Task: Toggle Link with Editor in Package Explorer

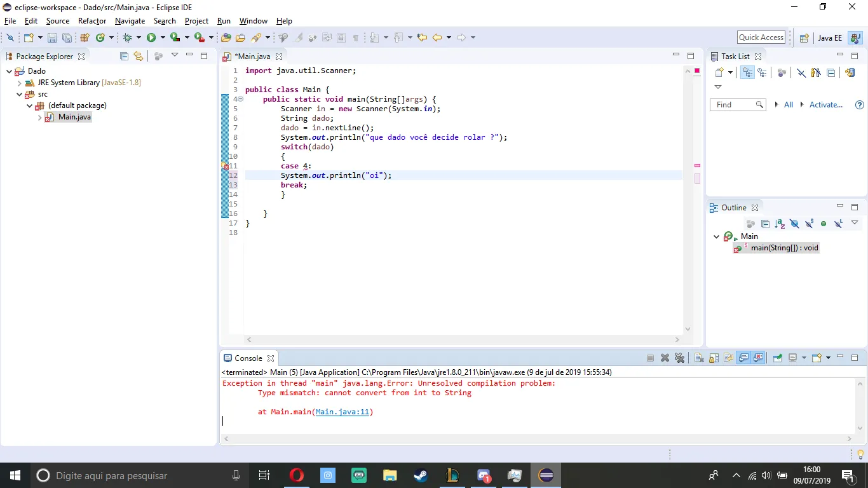Action: [139, 56]
